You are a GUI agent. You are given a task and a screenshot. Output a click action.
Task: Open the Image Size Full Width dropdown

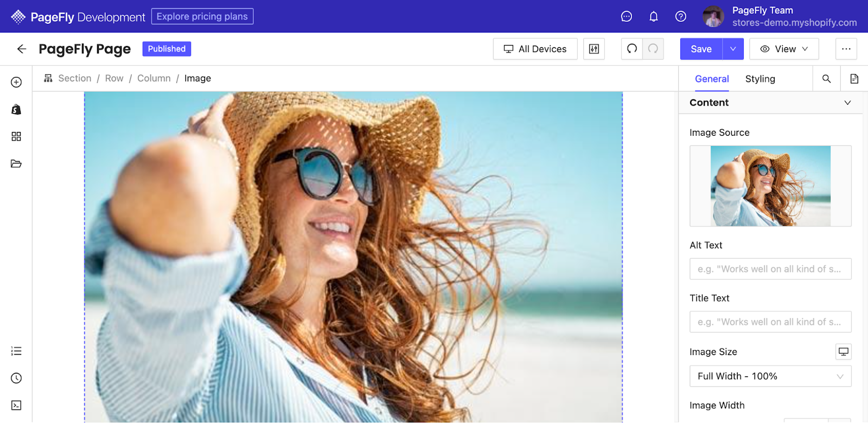[x=770, y=376]
